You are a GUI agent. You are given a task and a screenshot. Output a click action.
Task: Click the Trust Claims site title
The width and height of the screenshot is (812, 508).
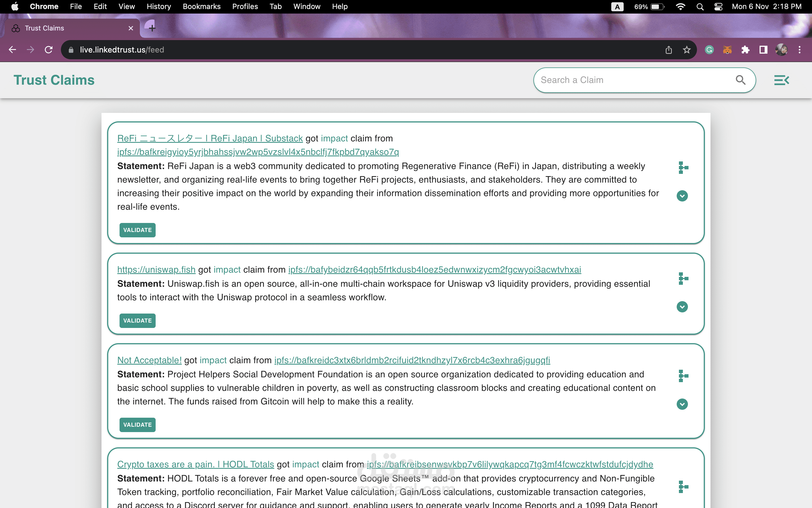pos(54,80)
